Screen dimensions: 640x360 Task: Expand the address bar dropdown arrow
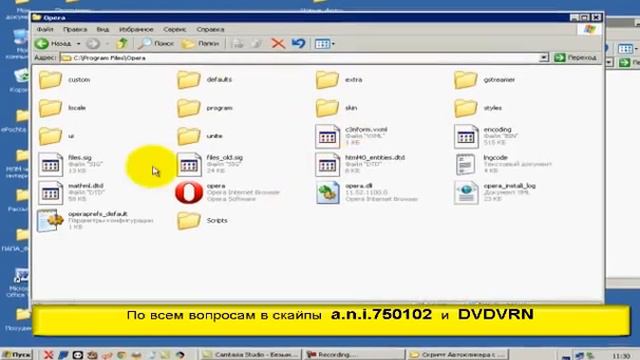pos(543,58)
